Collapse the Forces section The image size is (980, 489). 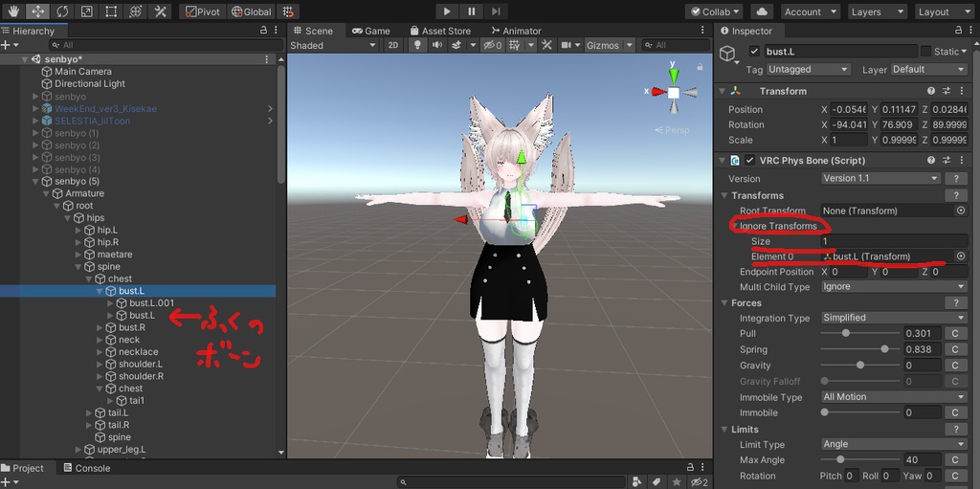coord(724,302)
